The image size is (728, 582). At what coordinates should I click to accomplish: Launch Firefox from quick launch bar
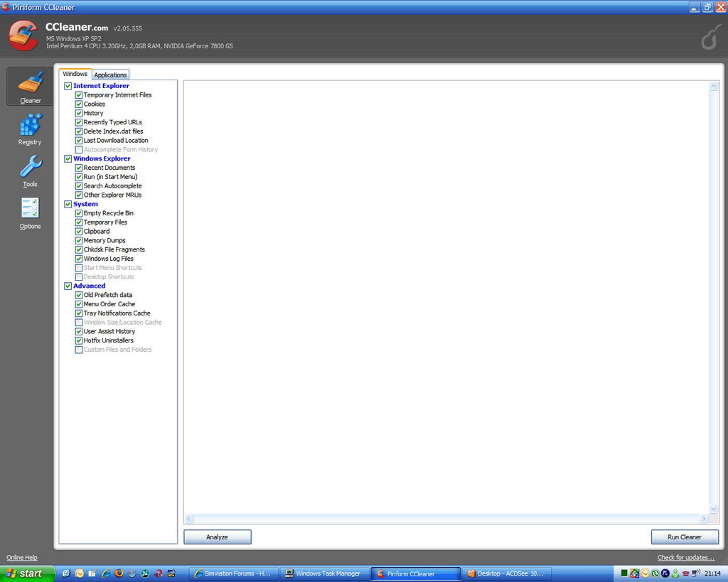[119, 573]
